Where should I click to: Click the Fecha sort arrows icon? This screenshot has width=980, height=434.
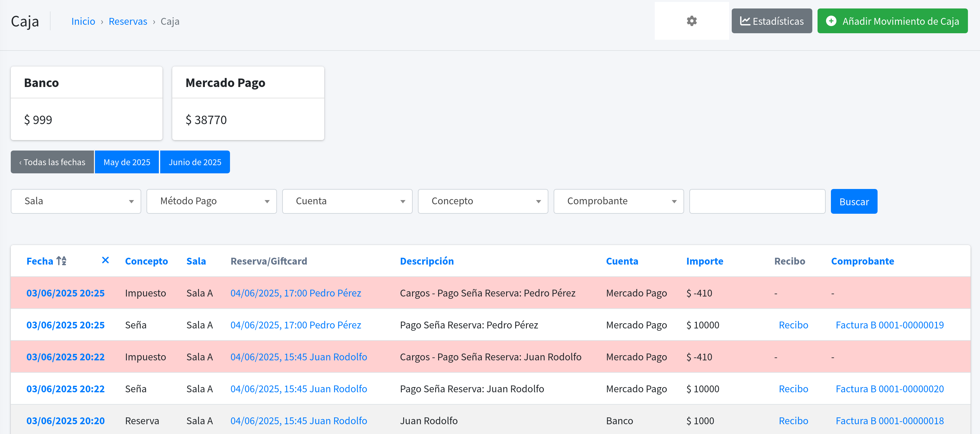point(61,261)
